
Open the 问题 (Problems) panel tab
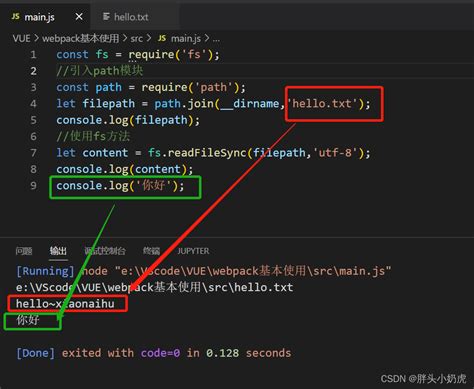(x=24, y=251)
